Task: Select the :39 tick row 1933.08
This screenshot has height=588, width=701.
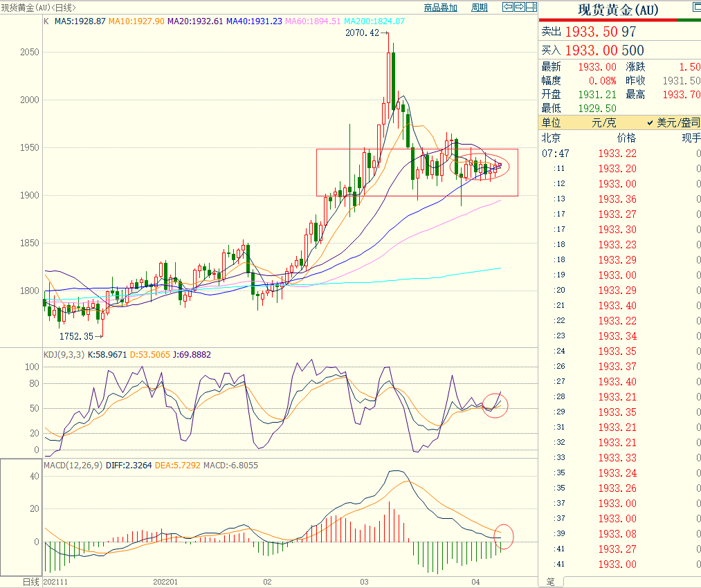Action: point(619,534)
